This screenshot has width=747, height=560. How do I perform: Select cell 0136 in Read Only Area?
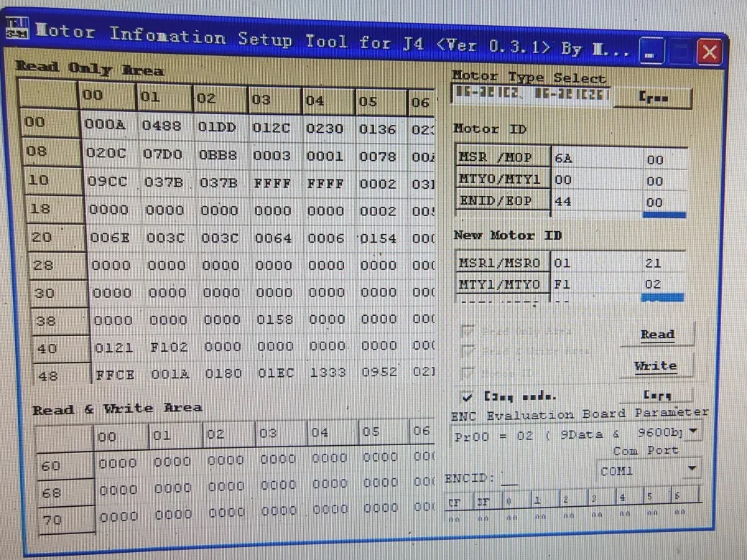coord(381,129)
